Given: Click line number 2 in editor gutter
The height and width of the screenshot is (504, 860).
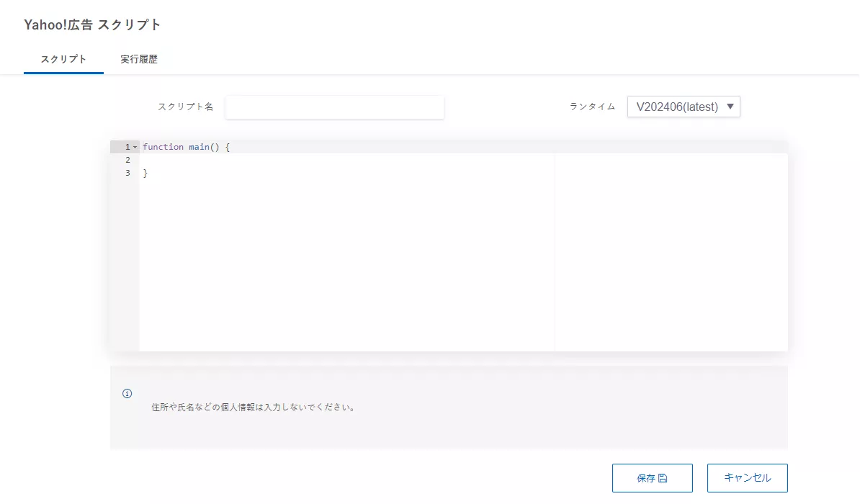Looking at the screenshot, I should pyautogui.click(x=127, y=160).
